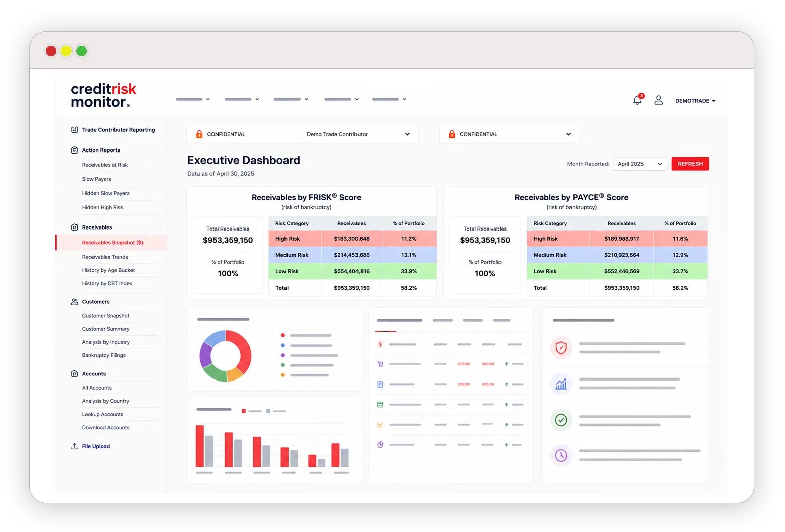Click the red REFRESH button
Screen dimensions: 785x532
[x=690, y=164]
